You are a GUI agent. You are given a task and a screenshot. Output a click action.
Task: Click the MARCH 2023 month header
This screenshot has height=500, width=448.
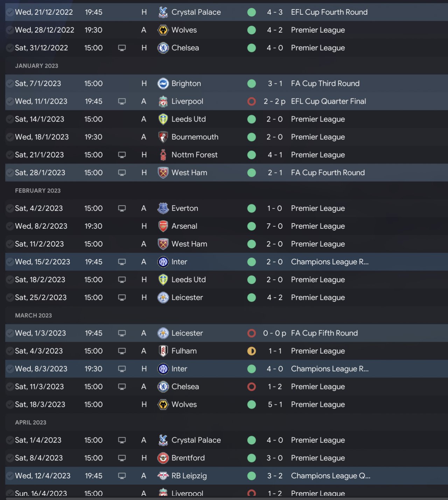point(33,315)
